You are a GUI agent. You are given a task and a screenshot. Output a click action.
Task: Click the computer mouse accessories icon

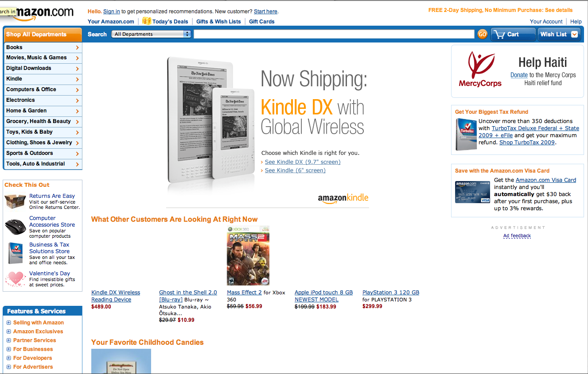pyautogui.click(x=16, y=227)
